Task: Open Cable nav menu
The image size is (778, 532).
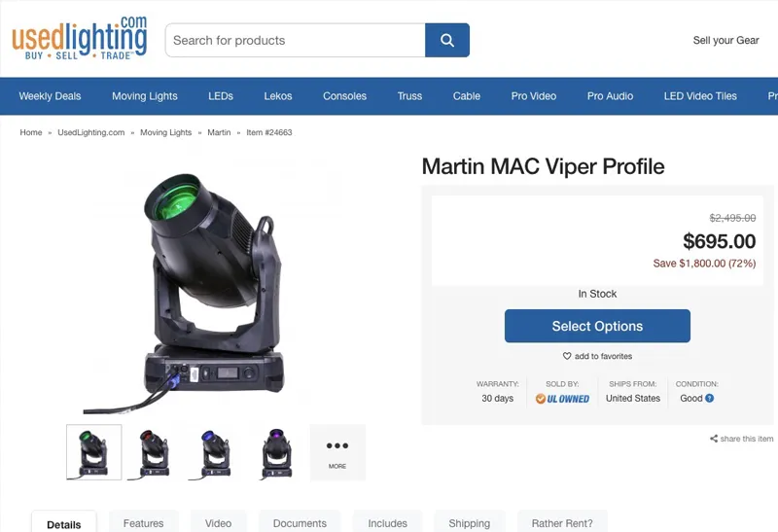Action: (467, 96)
